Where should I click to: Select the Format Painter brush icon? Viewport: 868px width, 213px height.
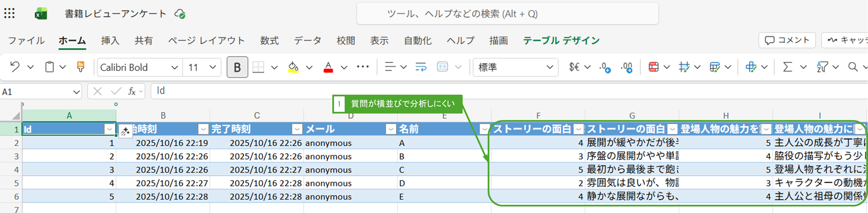click(81, 67)
